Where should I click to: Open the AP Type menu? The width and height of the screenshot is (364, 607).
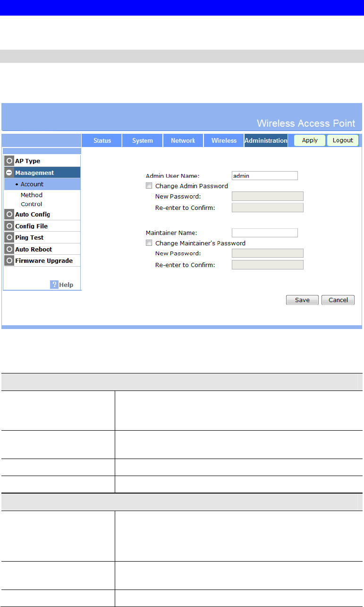[27, 161]
